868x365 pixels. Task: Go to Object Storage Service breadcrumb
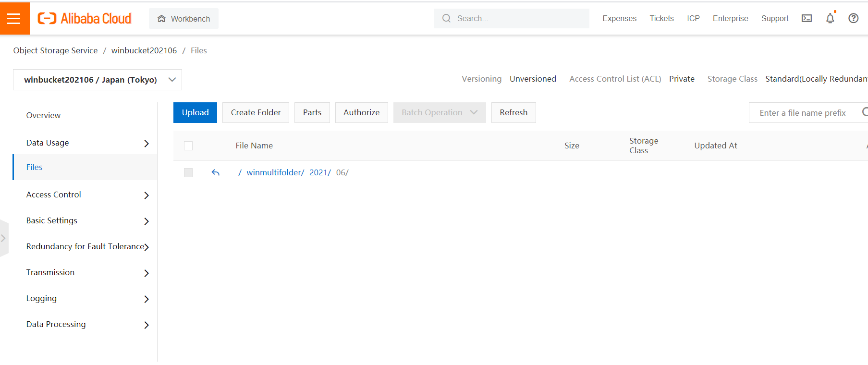click(x=55, y=50)
